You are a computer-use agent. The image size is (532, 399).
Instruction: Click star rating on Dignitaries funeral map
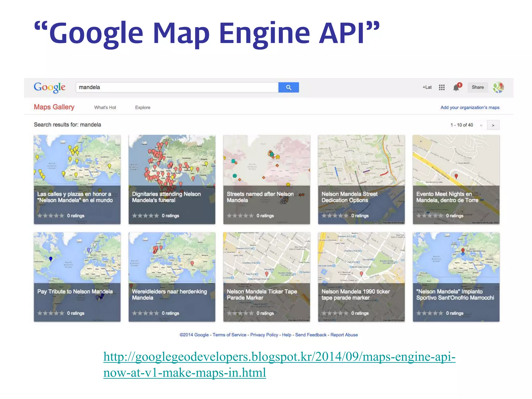(145, 216)
